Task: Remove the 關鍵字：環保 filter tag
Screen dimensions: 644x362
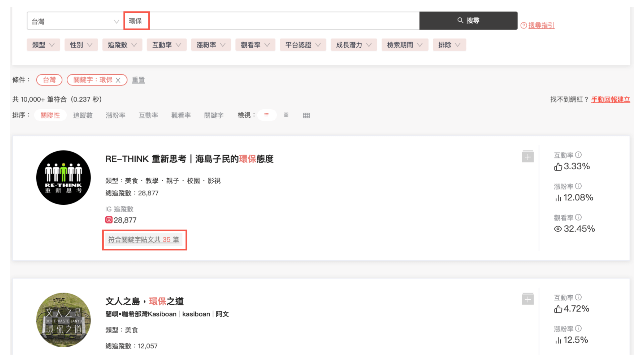Action: 118,80
